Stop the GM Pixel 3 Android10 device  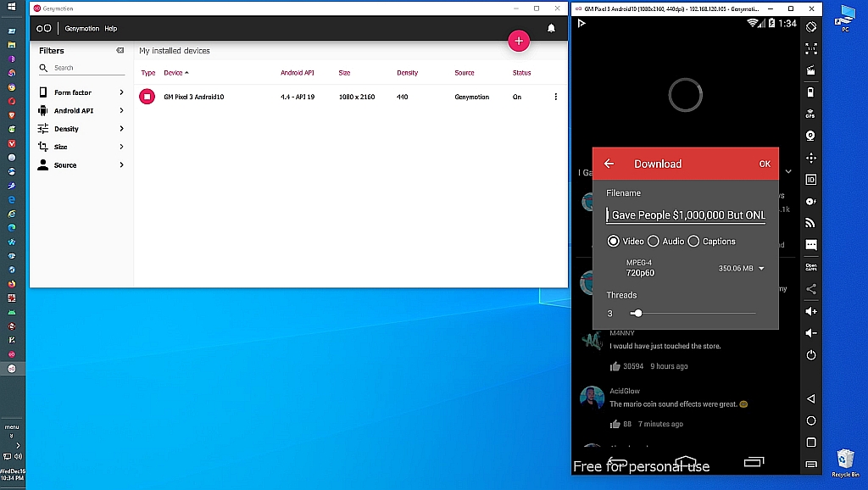pos(147,97)
